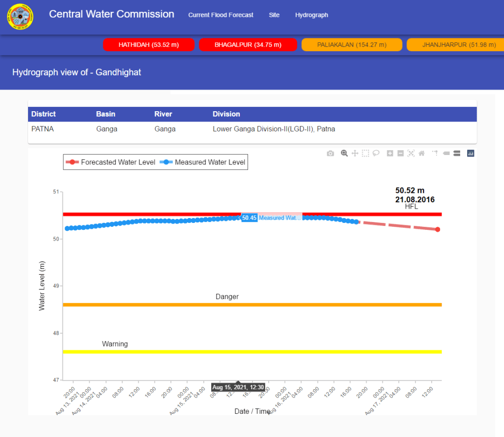Viewport: 504px width, 437px height.
Task: Open the Current Flood Forecast menu
Action: tap(220, 15)
